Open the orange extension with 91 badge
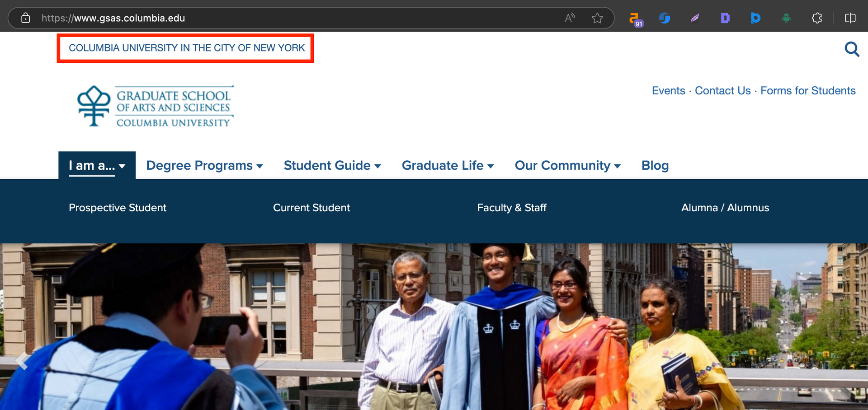Viewport: 868px width, 410px height. pos(635,19)
